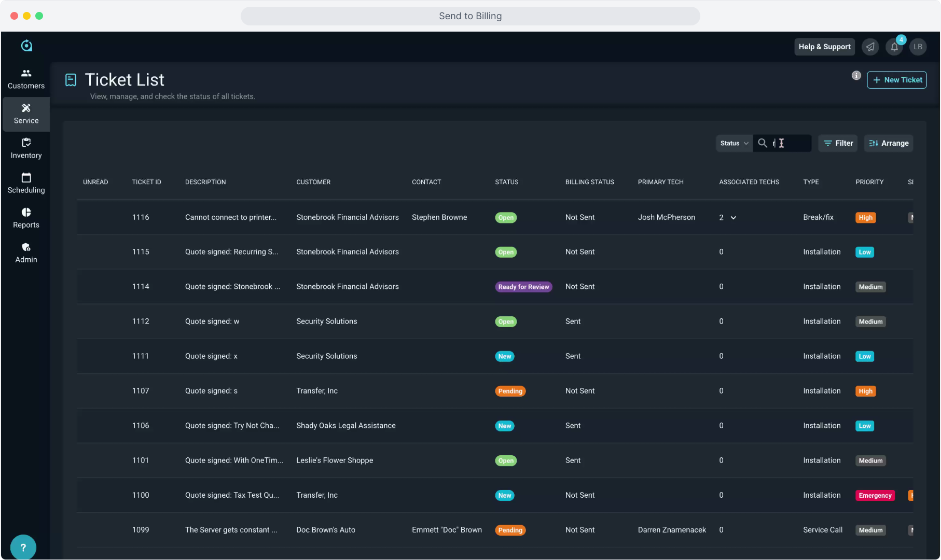Image resolution: width=941 pixels, height=560 pixels.
Task: Sort by the Ticket ID column header
Action: pyautogui.click(x=146, y=182)
